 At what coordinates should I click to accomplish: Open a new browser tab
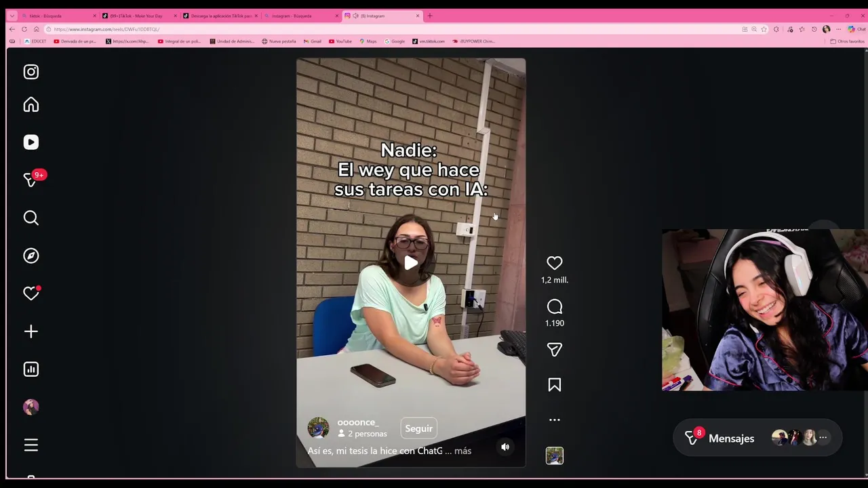[x=429, y=16]
